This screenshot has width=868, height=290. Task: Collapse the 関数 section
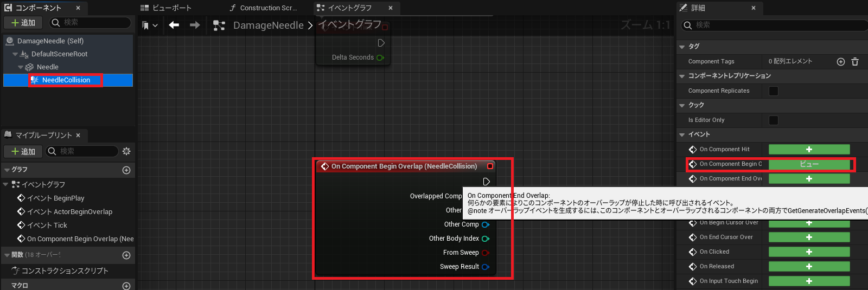pyautogui.click(x=7, y=255)
